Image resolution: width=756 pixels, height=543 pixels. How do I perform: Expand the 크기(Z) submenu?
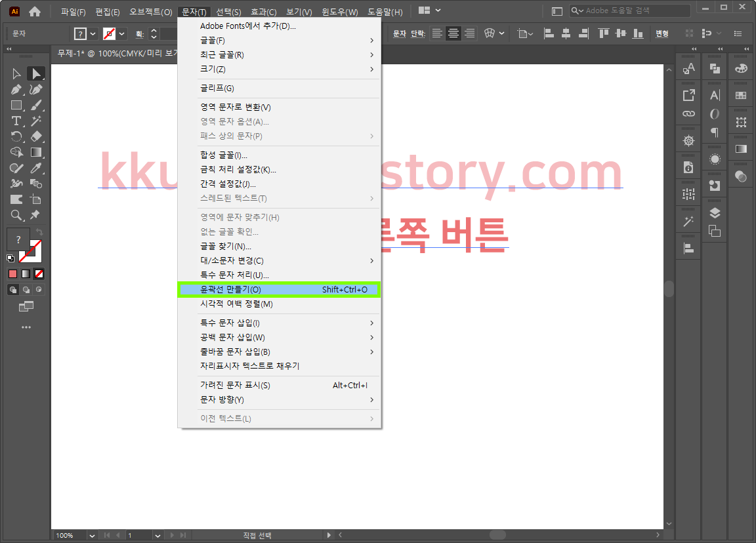pyautogui.click(x=279, y=70)
